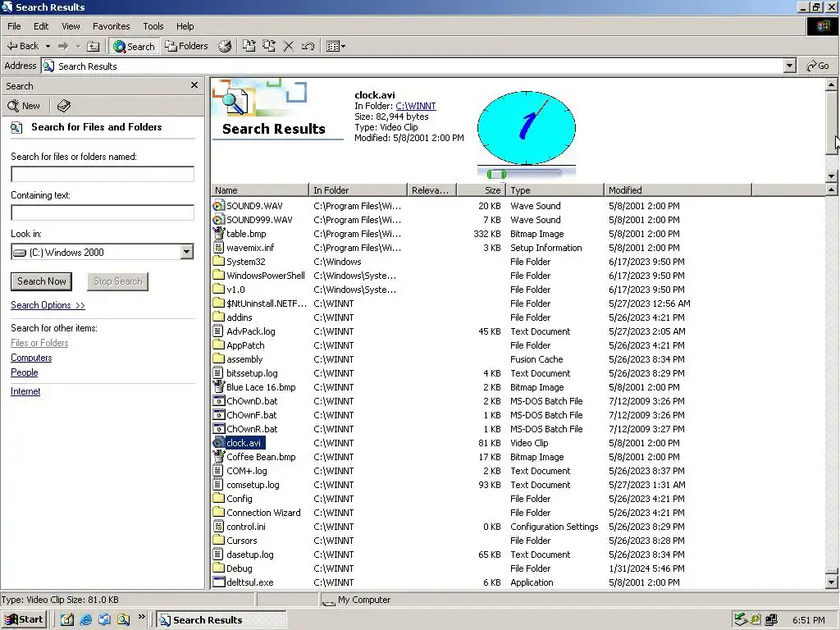The height and width of the screenshot is (630, 840).
Task: Open the History toolbar icon
Action: [225, 46]
